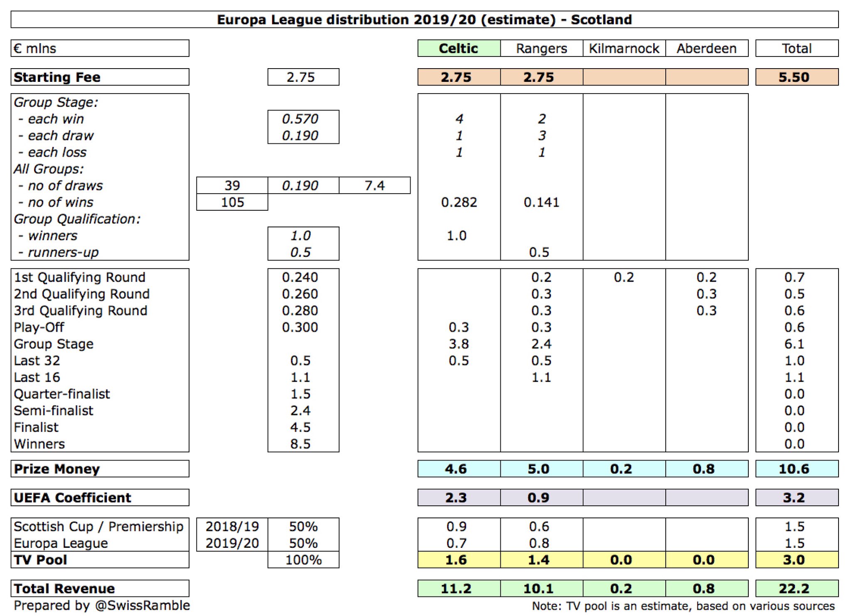Select the '1st Qualifying Round' label
Screen dimensions: 851x616
tap(79, 277)
